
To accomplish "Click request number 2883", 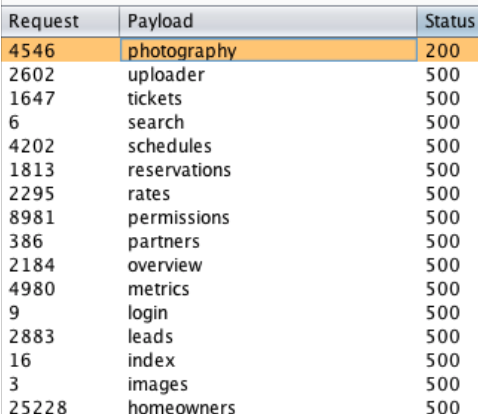I will pyautogui.click(x=32, y=337).
